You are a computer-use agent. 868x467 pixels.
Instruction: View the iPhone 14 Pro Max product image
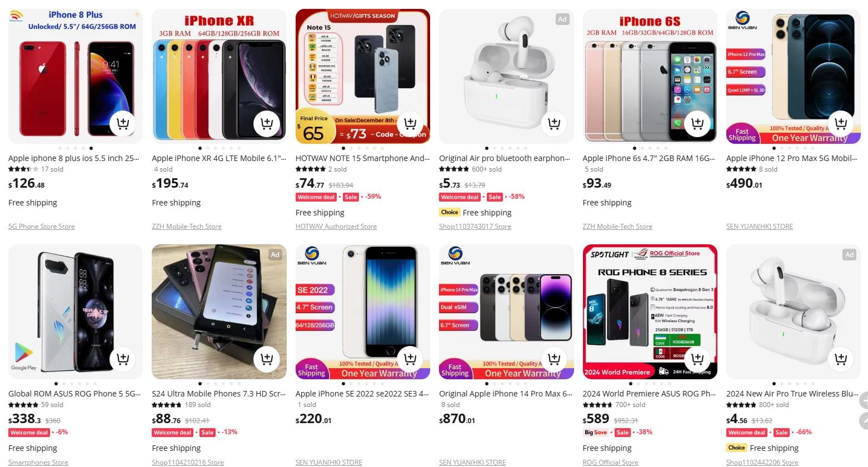point(506,312)
